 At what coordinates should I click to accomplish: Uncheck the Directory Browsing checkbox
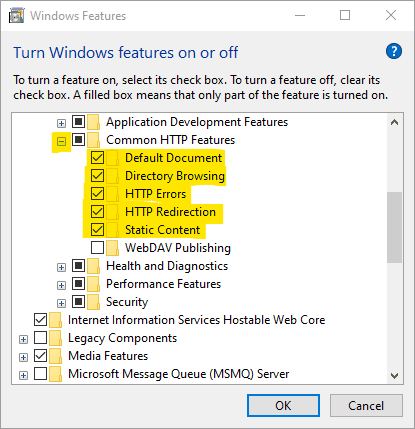[97, 176]
